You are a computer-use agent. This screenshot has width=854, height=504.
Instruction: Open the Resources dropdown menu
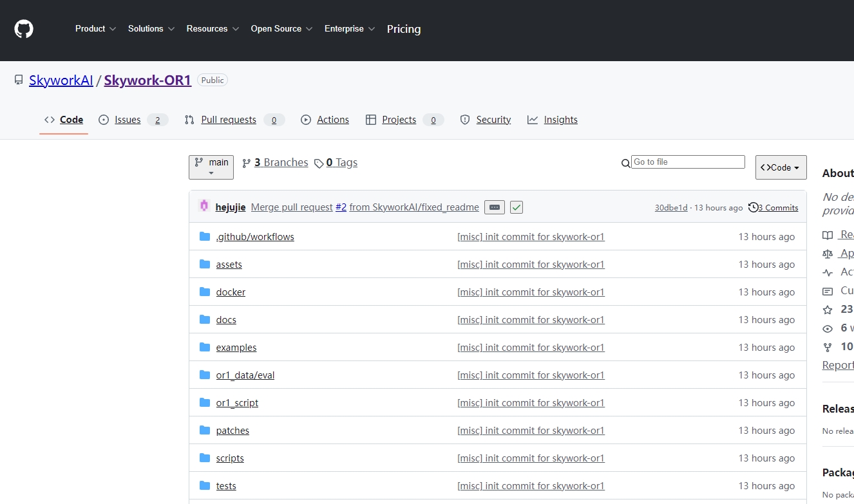coord(213,29)
